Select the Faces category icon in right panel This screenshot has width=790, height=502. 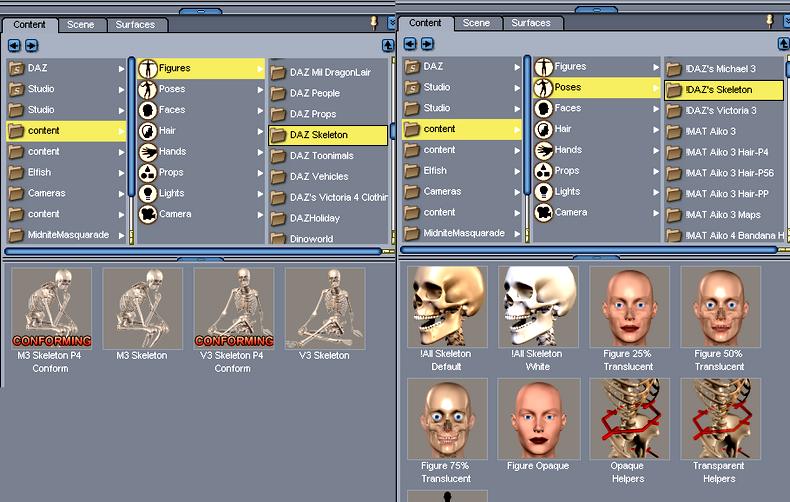(544, 108)
